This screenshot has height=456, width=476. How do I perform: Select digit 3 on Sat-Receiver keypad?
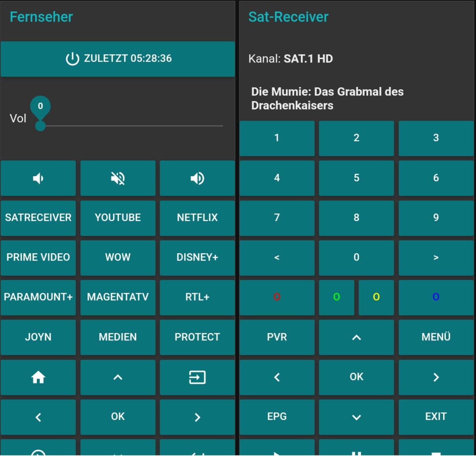pos(436,138)
